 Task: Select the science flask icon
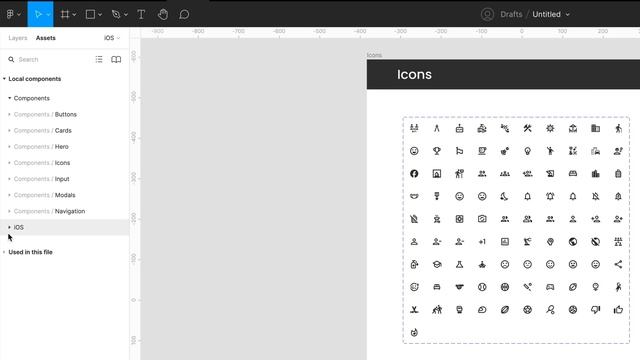point(459,264)
